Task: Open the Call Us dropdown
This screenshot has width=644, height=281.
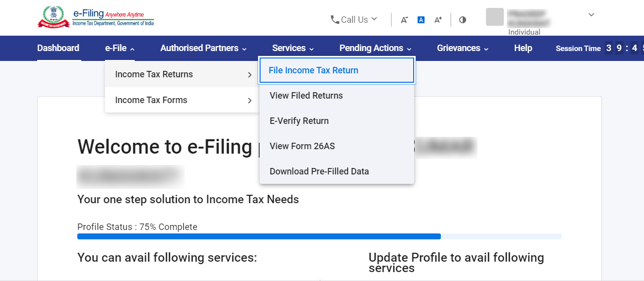Action: (x=354, y=20)
